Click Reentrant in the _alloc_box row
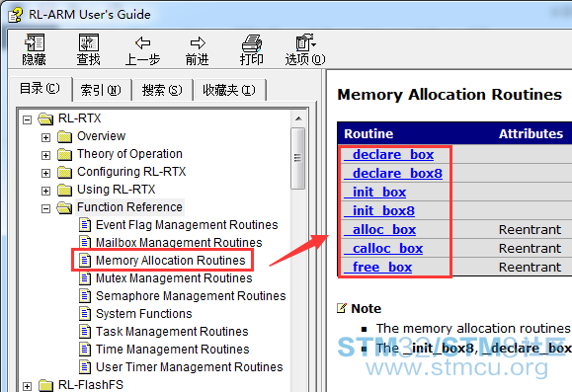Image resolution: width=572 pixels, height=392 pixels. click(x=530, y=230)
